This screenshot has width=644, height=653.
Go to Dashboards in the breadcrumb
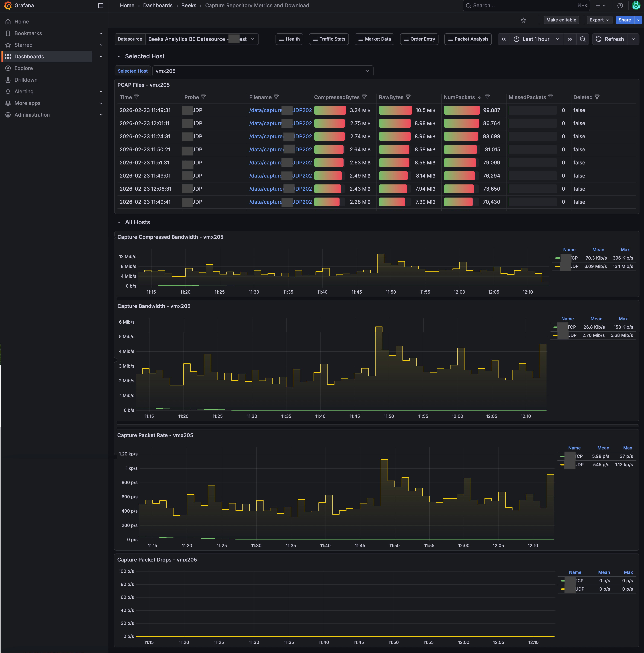click(x=157, y=5)
